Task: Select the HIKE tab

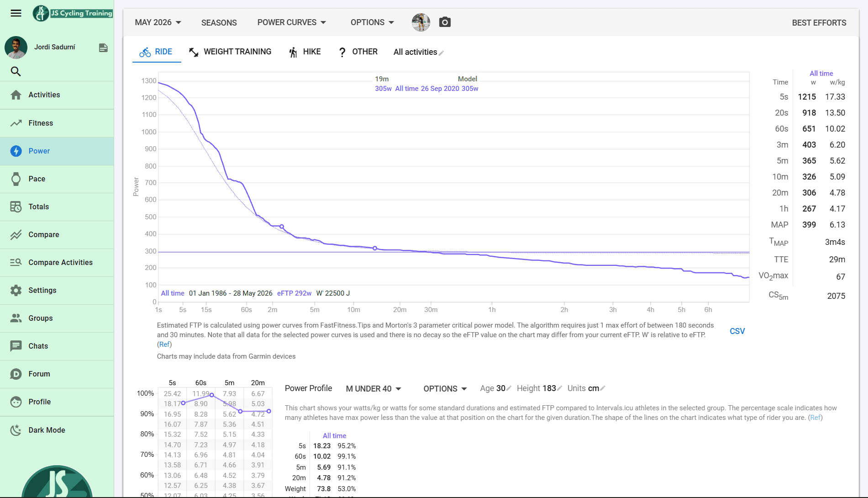Action: click(x=305, y=52)
